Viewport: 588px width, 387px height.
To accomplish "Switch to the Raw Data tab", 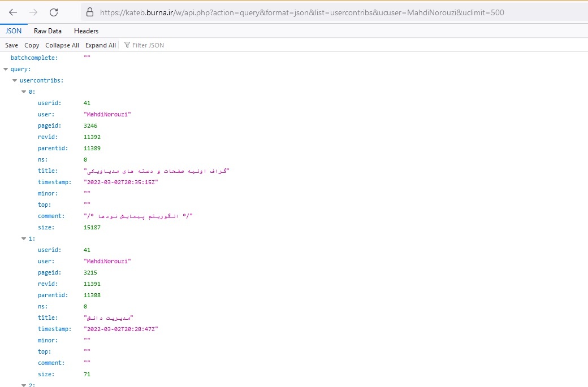I will pos(47,31).
